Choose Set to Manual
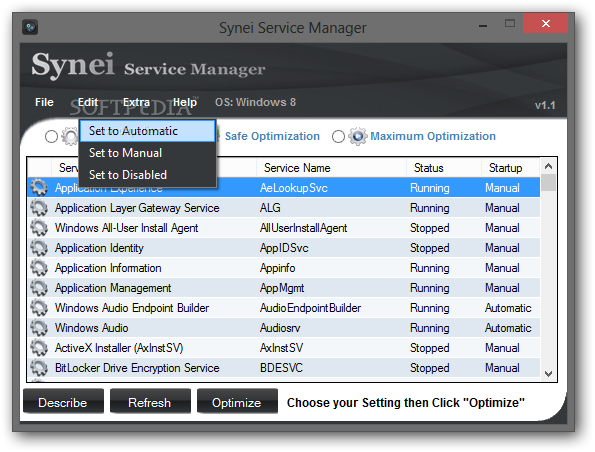The width and height of the screenshot is (595, 452). [x=148, y=153]
